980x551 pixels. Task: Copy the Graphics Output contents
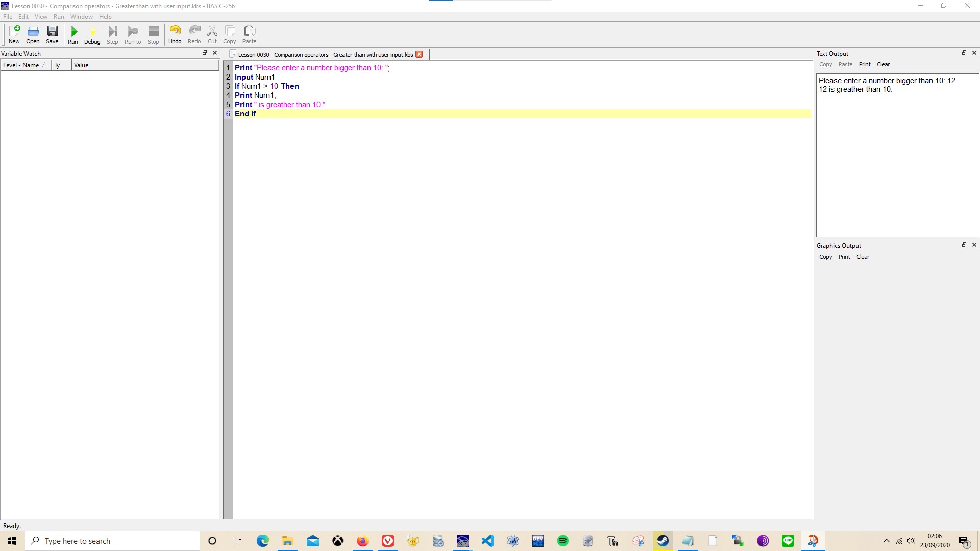tap(825, 257)
